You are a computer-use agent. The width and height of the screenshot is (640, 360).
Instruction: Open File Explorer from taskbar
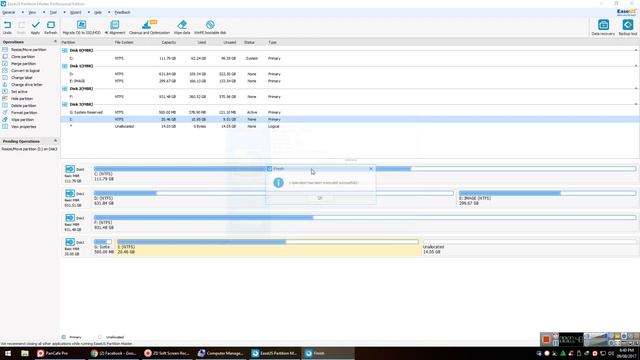[25, 353]
